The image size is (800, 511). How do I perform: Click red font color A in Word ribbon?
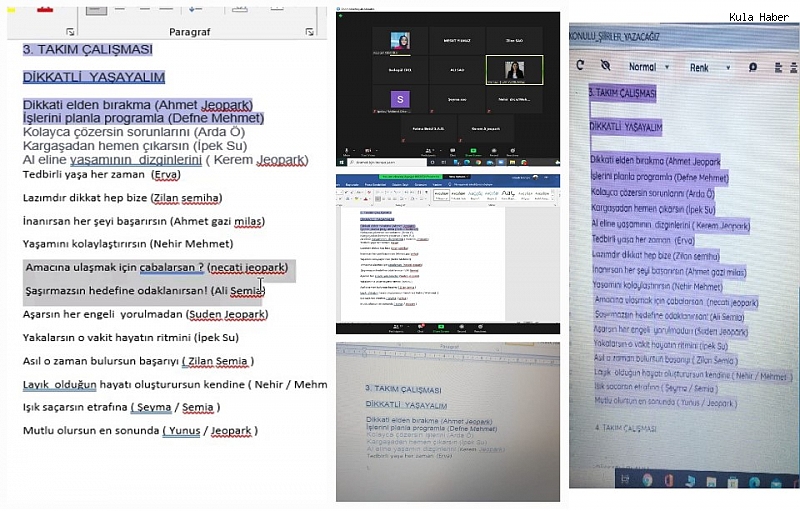point(365,199)
